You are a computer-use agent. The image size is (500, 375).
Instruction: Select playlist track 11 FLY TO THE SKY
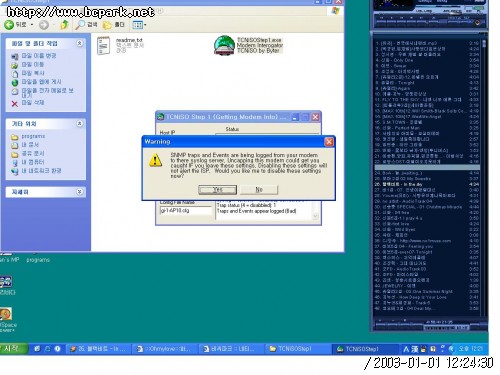tap(427, 99)
